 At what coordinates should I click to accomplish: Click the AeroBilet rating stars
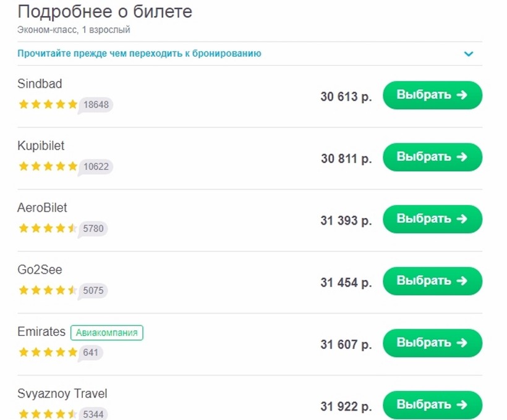[48, 229]
